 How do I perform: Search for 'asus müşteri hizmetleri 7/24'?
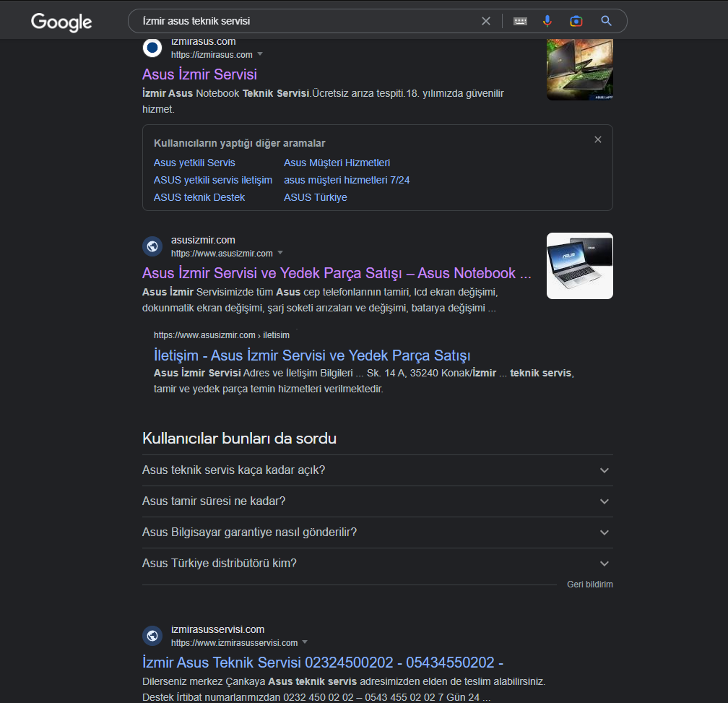347,180
